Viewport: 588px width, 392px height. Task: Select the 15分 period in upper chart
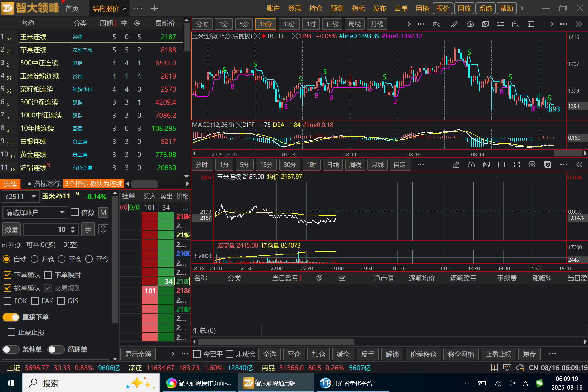click(x=266, y=24)
